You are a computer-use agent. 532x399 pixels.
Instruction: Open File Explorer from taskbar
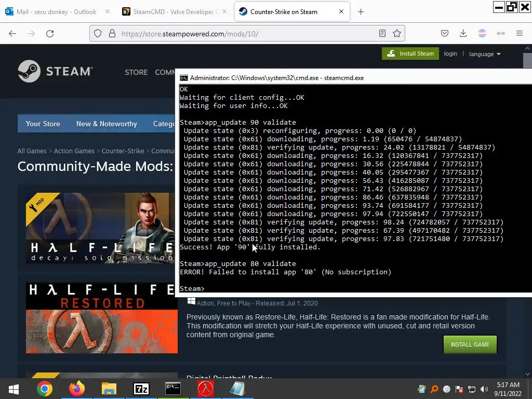(109, 389)
